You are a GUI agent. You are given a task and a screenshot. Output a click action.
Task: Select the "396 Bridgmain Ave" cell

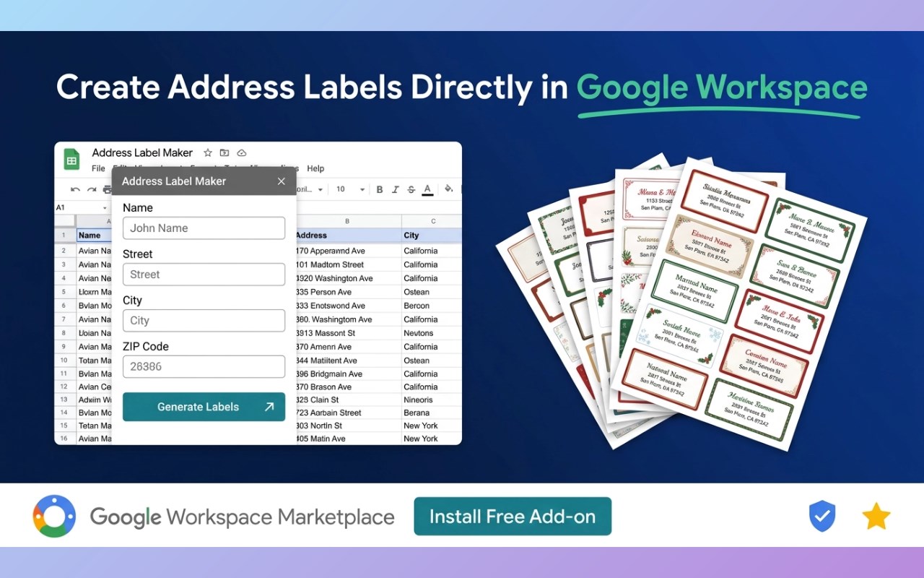pos(348,374)
